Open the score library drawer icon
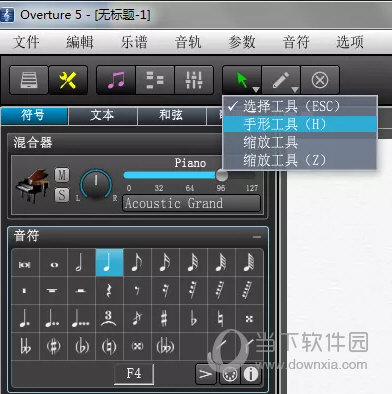 (x=29, y=80)
